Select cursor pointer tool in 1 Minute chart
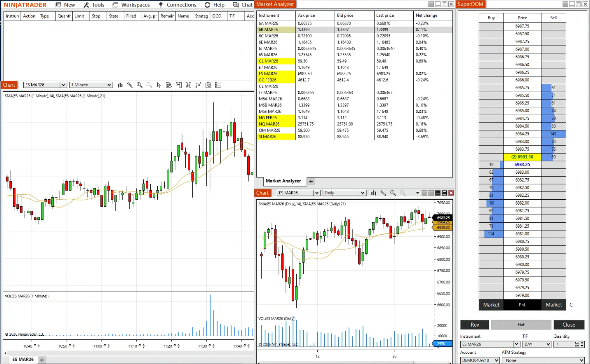 [159, 85]
